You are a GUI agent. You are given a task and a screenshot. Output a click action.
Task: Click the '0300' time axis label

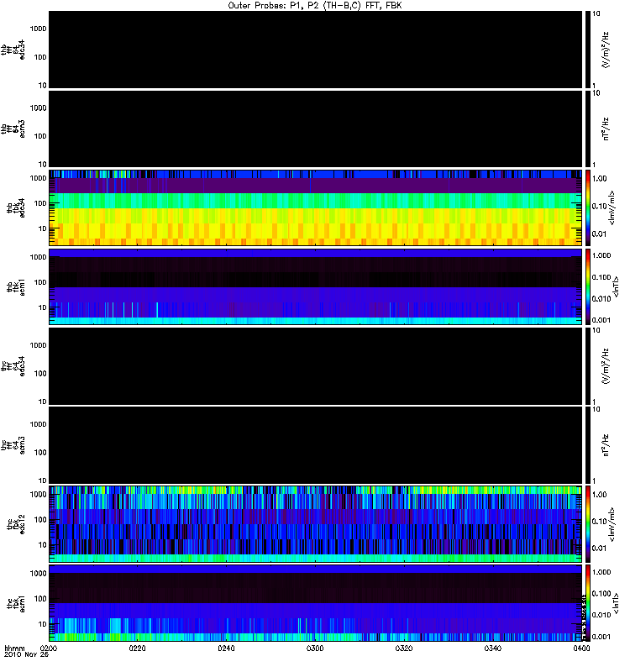tap(315, 648)
